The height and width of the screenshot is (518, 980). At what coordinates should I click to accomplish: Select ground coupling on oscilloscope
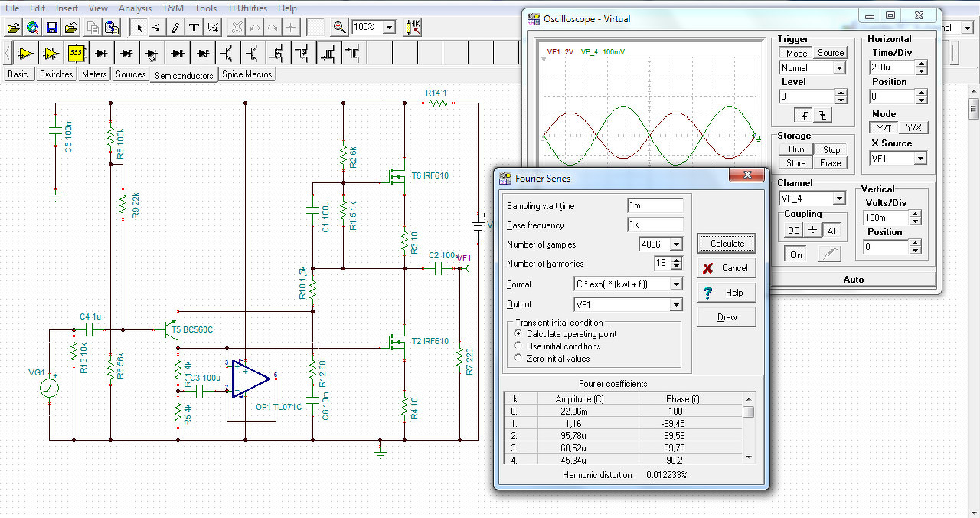(x=812, y=231)
